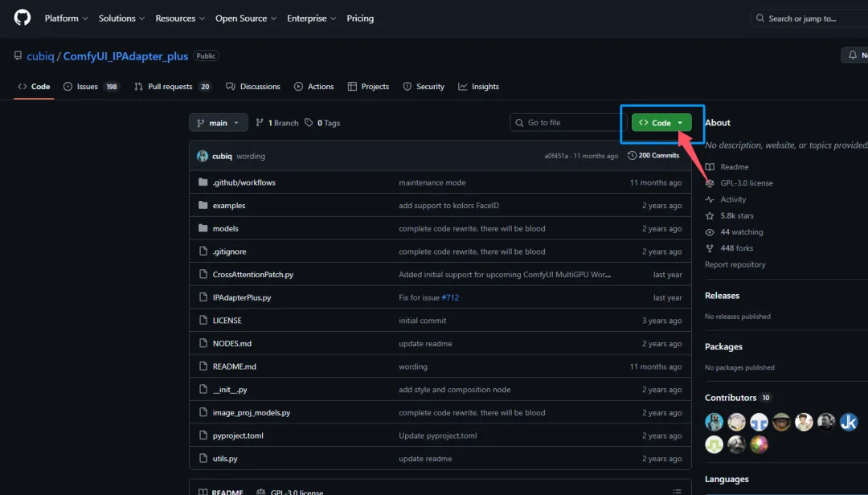
Task: Open README.md file
Action: (234, 366)
